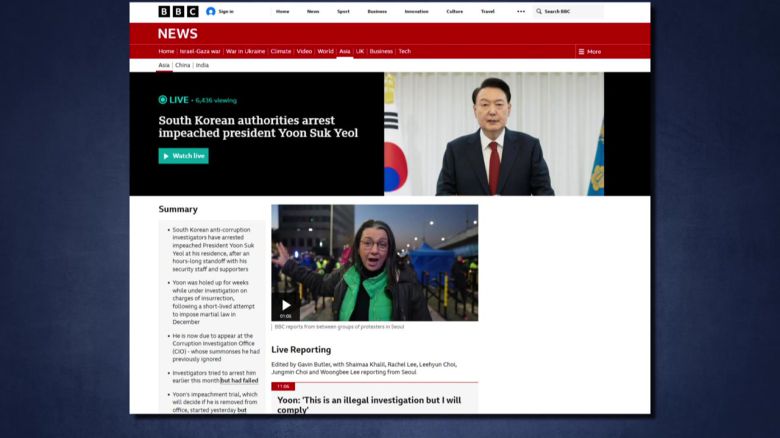The width and height of the screenshot is (780, 438).
Task: Click the Search BBC input field
Action: [572, 11]
